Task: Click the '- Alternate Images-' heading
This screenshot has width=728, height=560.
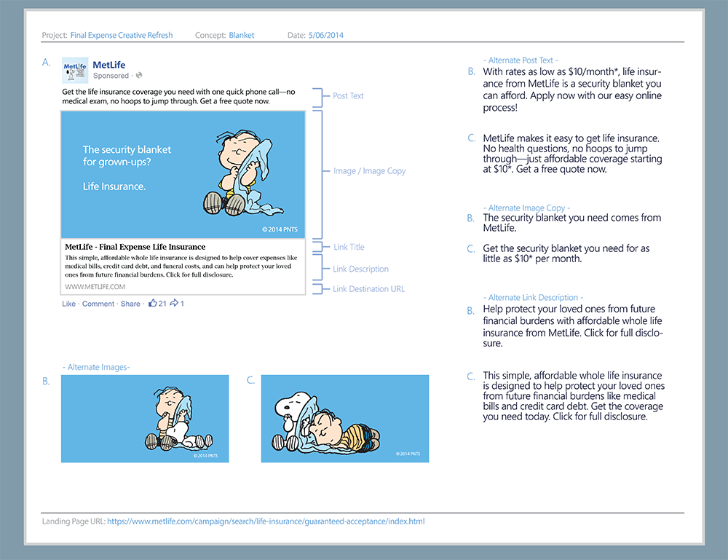Action: (96, 367)
